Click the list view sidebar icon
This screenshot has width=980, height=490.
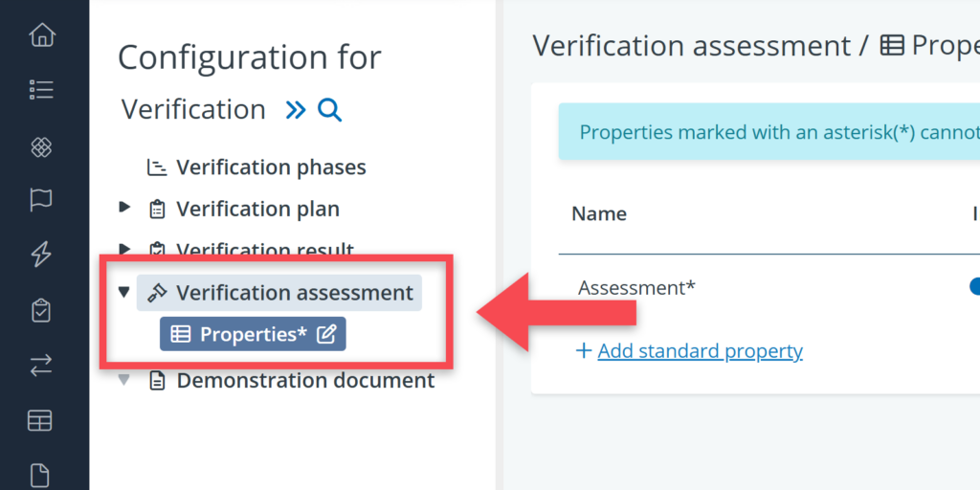(41, 90)
